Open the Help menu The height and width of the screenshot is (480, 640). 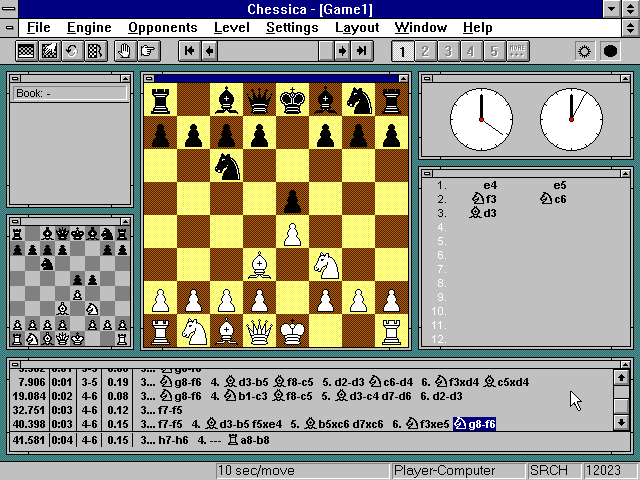(x=478, y=27)
